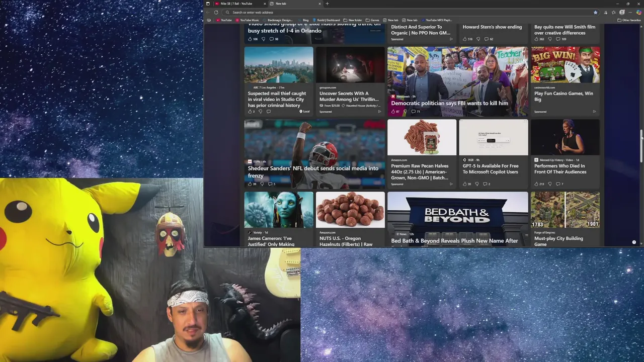Like the Will Smith film article
Screen dimensions: 644x362
(x=539, y=39)
